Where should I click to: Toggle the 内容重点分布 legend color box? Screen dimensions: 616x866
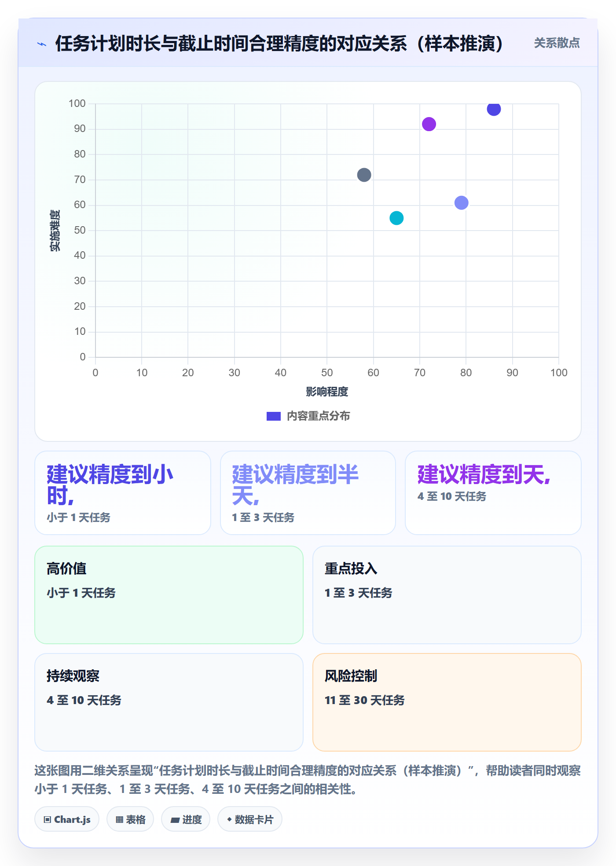tap(273, 416)
